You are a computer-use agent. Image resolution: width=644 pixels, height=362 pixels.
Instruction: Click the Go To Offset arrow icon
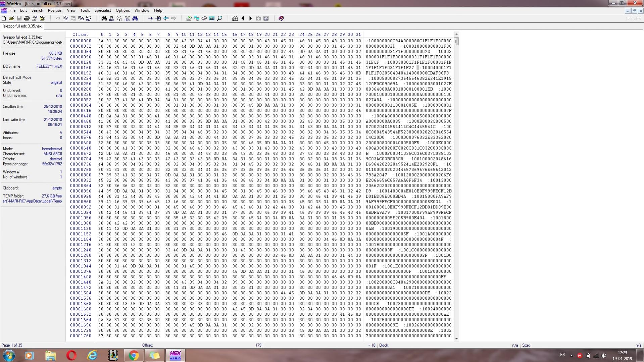click(x=150, y=18)
